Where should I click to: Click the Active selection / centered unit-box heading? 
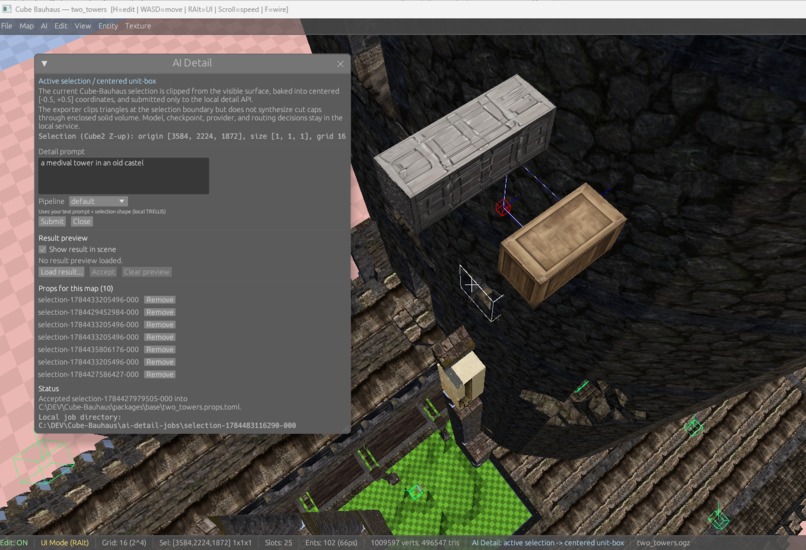97,81
